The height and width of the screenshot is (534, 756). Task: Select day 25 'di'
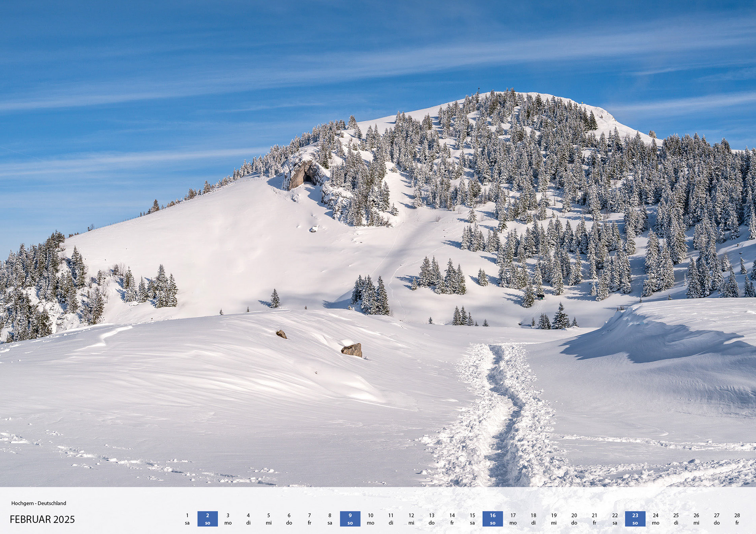[676, 519]
